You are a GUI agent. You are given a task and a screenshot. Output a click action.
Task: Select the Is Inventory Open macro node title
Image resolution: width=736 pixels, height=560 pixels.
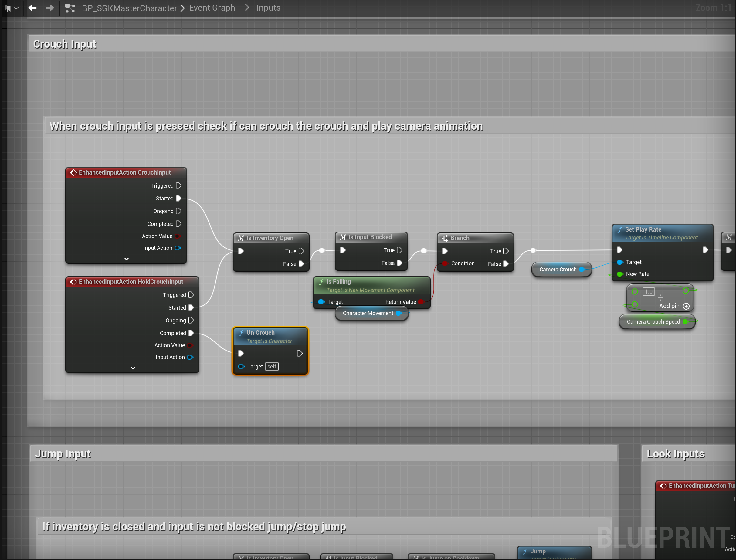pyautogui.click(x=270, y=238)
